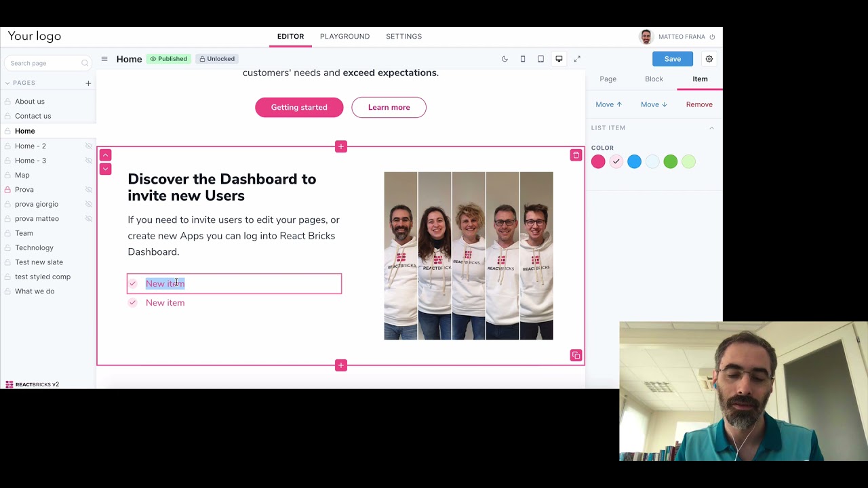The height and width of the screenshot is (488, 868).
Task: Add block above with top plus button
Action: coord(341,146)
